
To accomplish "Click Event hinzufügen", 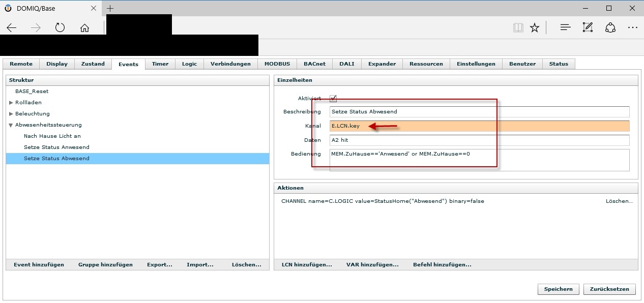I will (x=39, y=265).
